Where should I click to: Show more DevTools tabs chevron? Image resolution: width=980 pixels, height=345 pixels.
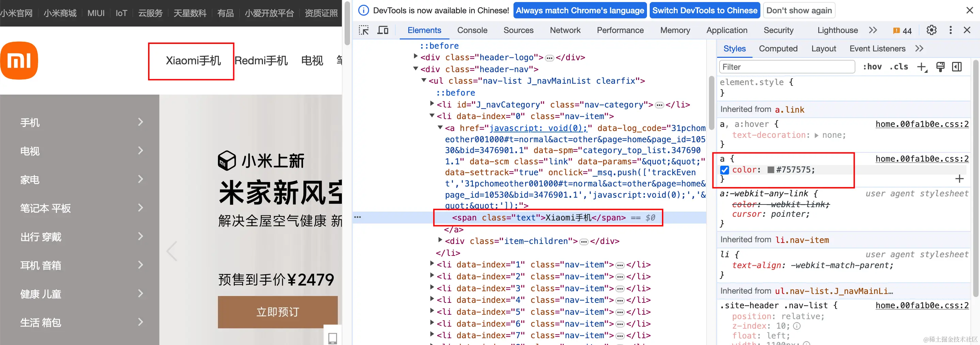click(x=873, y=30)
